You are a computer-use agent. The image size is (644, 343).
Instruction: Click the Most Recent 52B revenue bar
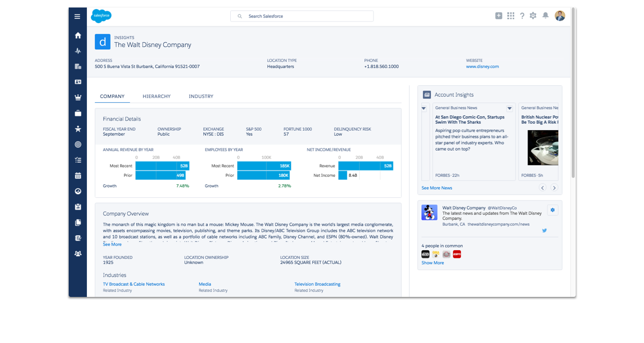click(162, 166)
